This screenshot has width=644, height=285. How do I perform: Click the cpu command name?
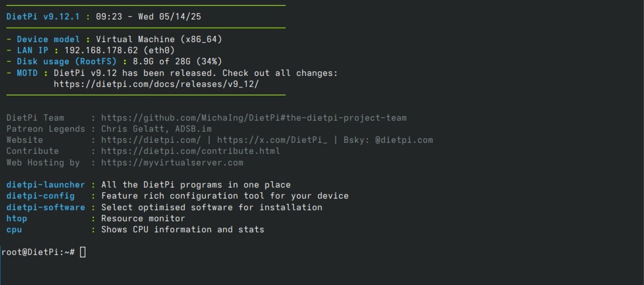(x=14, y=229)
